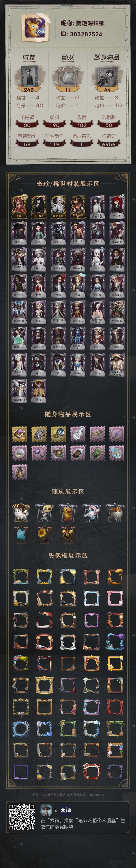Image resolution: width=136 pixels, height=868 pixels.
Task: Select the green book accessory stamp
Action: tap(97, 453)
